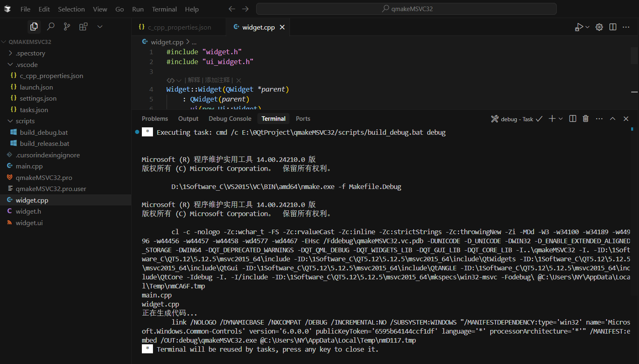Open the Terminal menu in the menu bar

tap(164, 9)
